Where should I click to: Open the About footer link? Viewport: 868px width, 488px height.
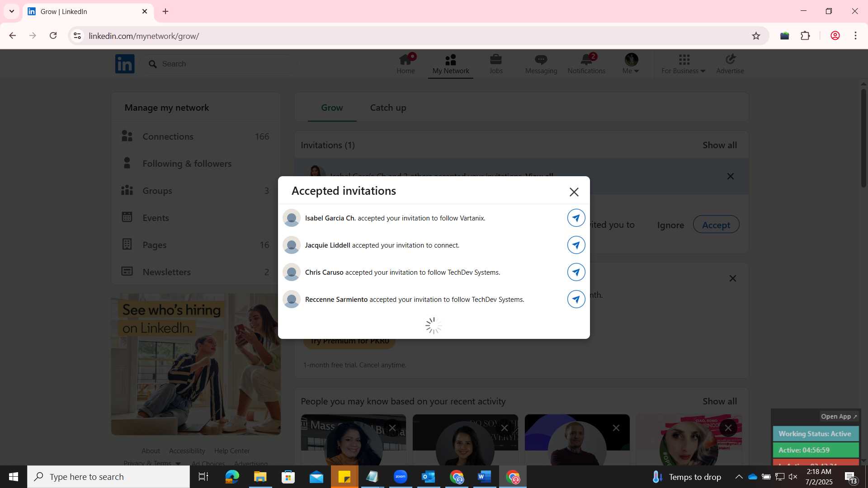pyautogui.click(x=151, y=451)
